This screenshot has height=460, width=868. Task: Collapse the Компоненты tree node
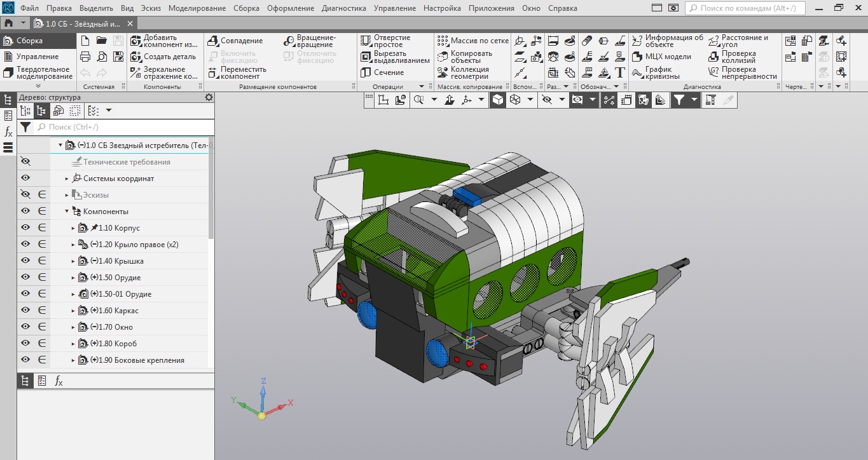(x=66, y=212)
